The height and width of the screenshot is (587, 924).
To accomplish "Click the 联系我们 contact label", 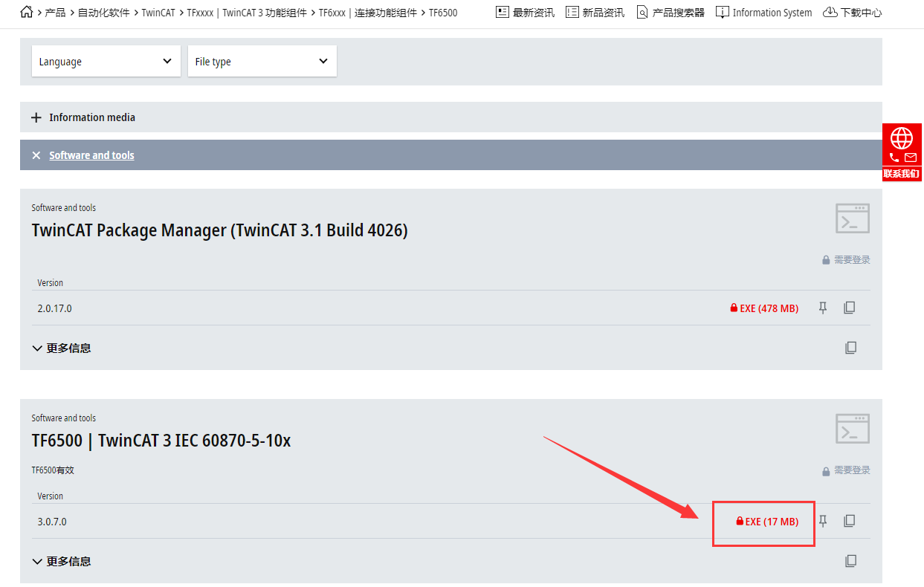I will (x=902, y=174).
